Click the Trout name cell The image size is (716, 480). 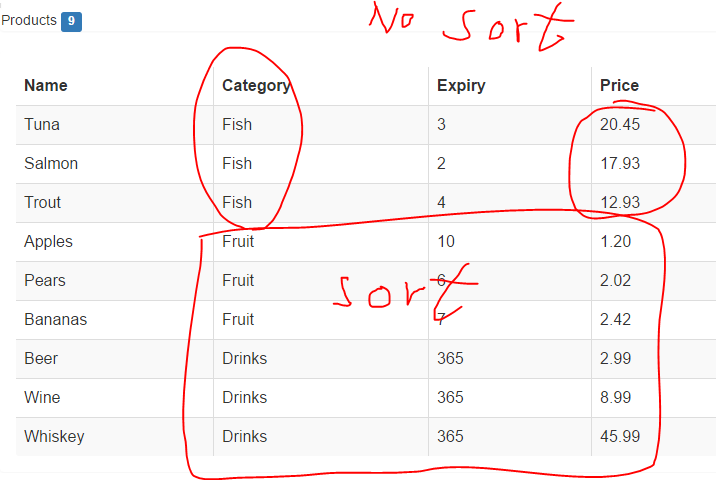pos(43,203)
